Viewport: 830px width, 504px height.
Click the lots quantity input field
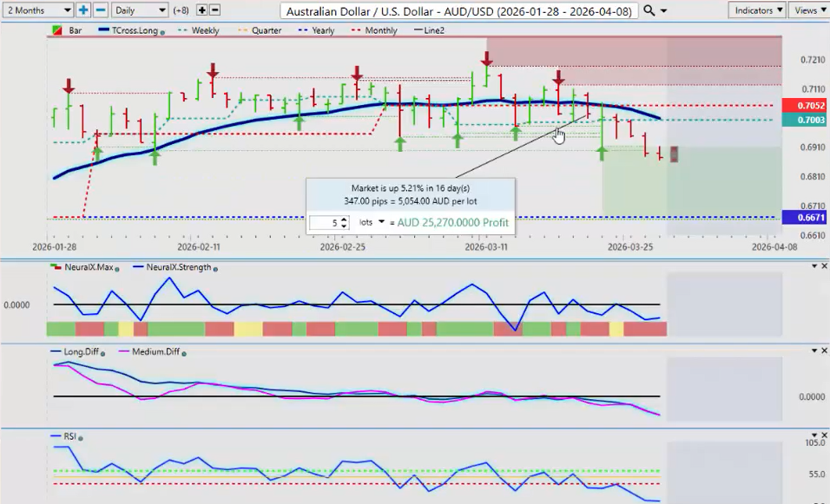click(x=325, y=223)
